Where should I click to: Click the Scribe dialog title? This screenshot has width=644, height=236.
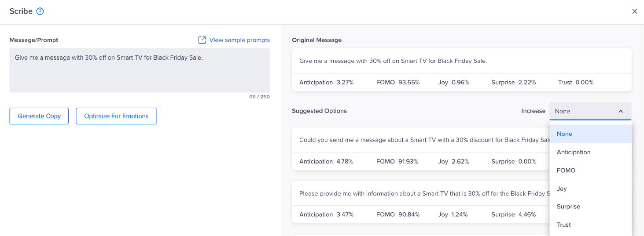tap(21, 11)
